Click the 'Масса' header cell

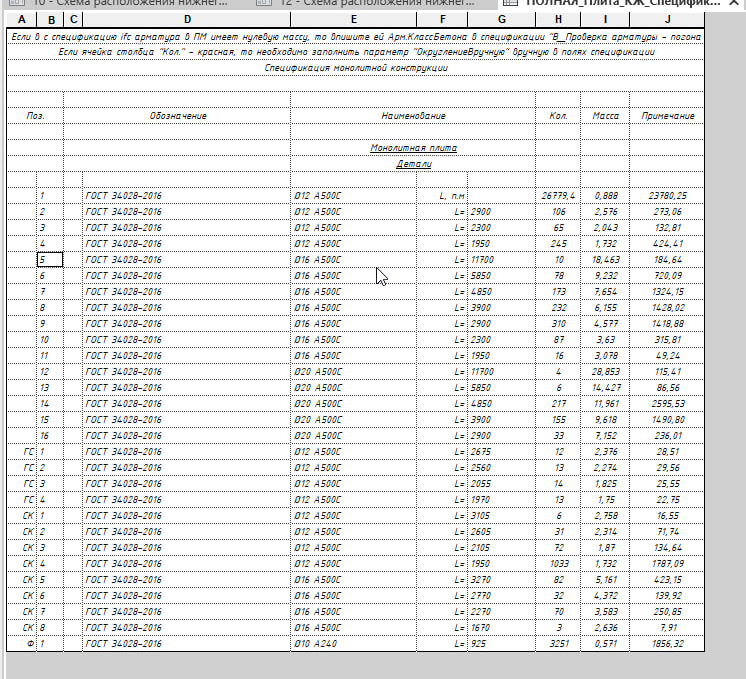(x=605, y=116)
